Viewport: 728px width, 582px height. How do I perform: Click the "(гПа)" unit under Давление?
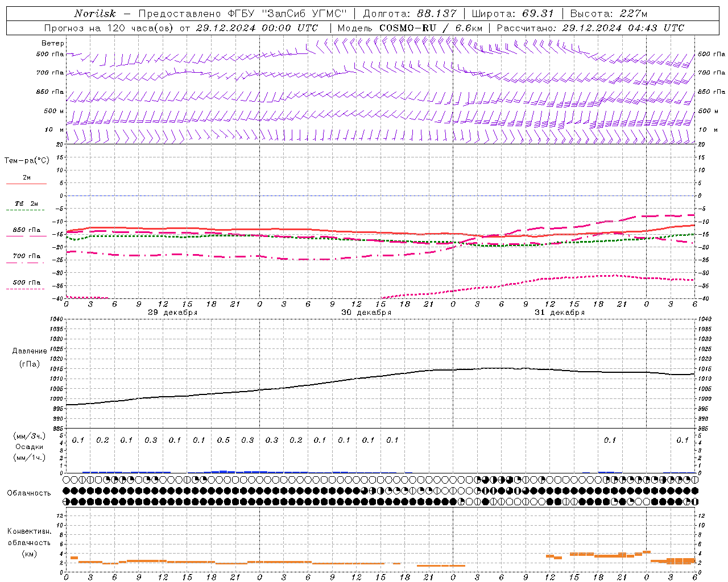pyautogui.click(x=30, y=364)
